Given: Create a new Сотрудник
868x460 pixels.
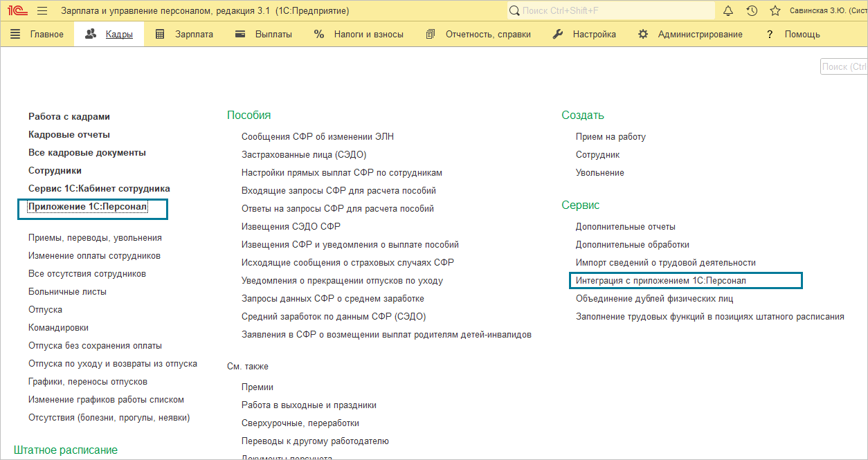Looking at the screenshot, I should pos(598,155).
